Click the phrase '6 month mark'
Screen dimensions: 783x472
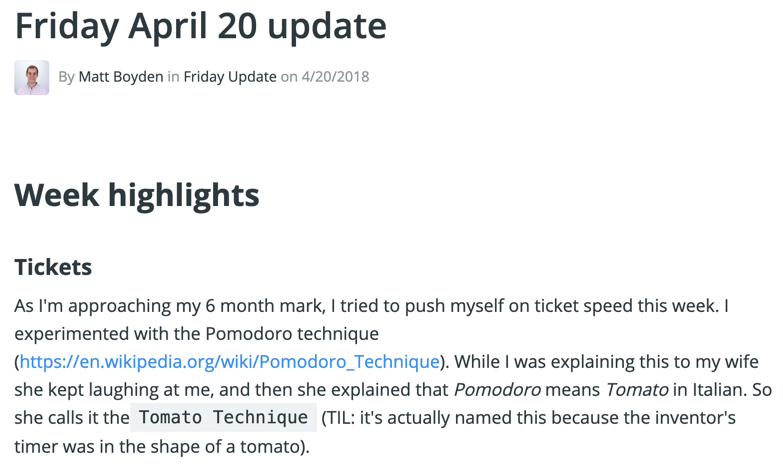pyautogui.click(x=265, y=306)
